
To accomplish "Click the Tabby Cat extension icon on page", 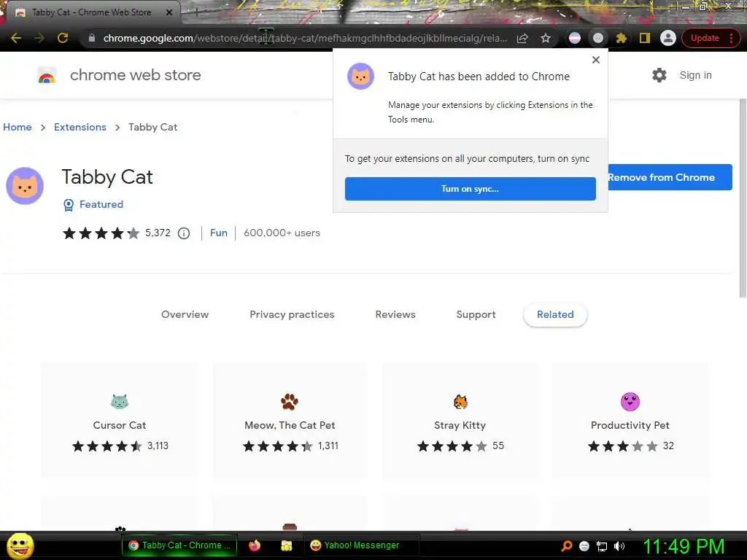I will click(25, 186).
